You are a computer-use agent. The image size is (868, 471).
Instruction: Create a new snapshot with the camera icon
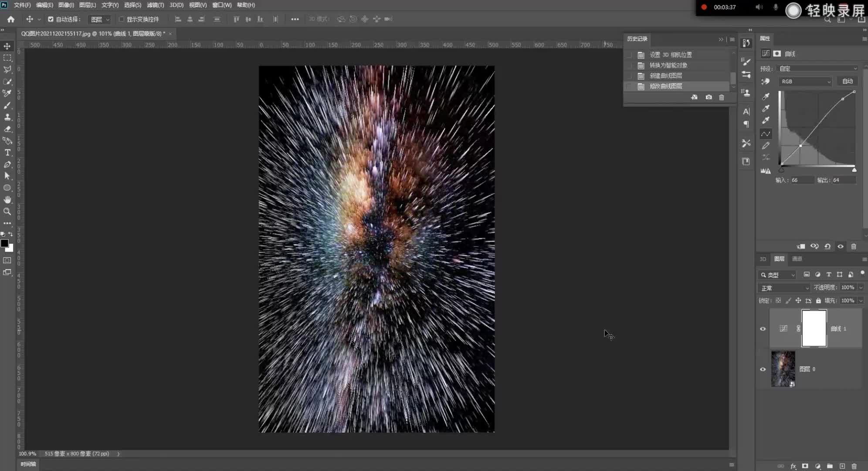[709, 97]
